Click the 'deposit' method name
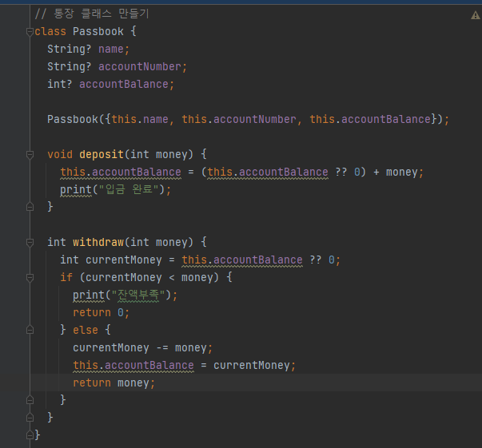The image size is (482, 448). pyautogui.click(x=102, y=154)
